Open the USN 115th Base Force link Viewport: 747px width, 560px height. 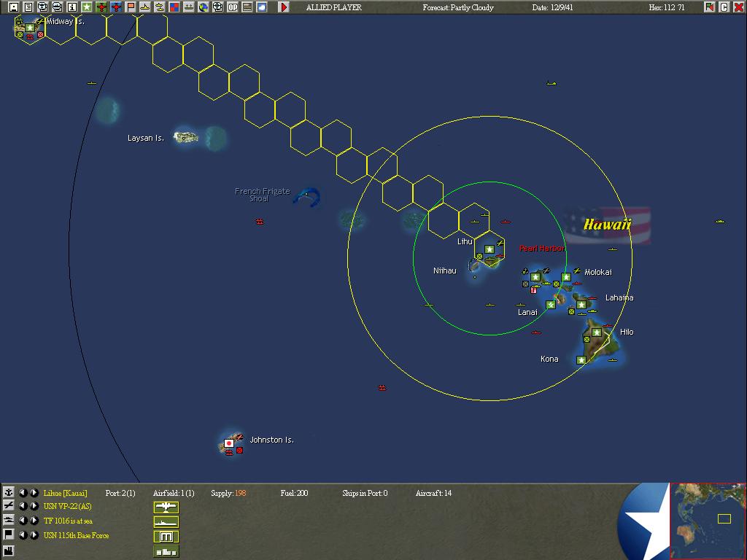pyautogui.click(x=76, y=535)
